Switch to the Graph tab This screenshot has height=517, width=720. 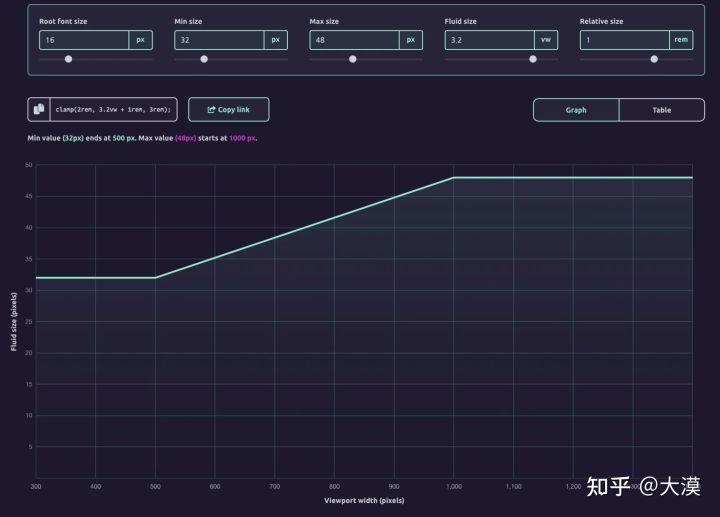576,110
